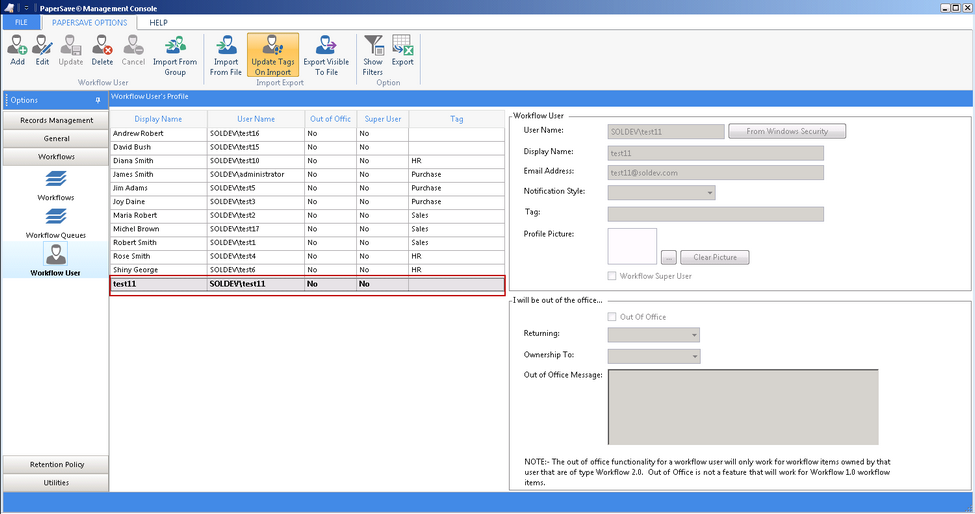This screenshot has width=975, height=514.
Task: Toggle Update Tags On Import
Action: point(273,55)
